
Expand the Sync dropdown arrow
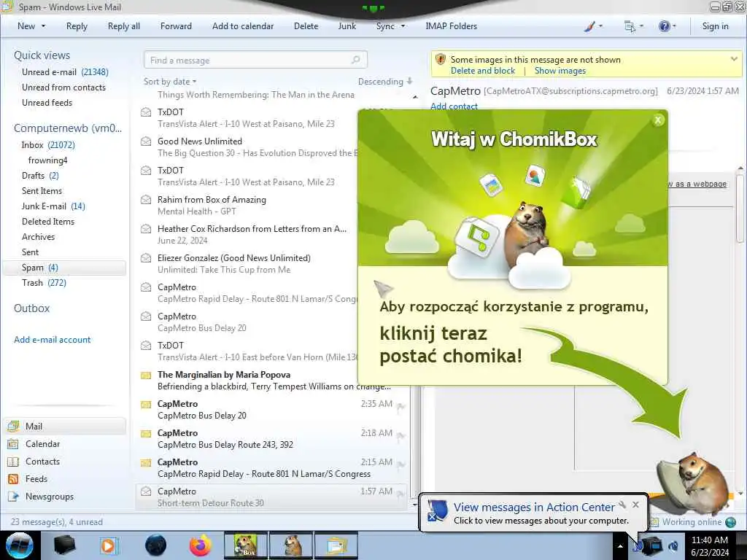pyautogui.click(x=403, y=26)
